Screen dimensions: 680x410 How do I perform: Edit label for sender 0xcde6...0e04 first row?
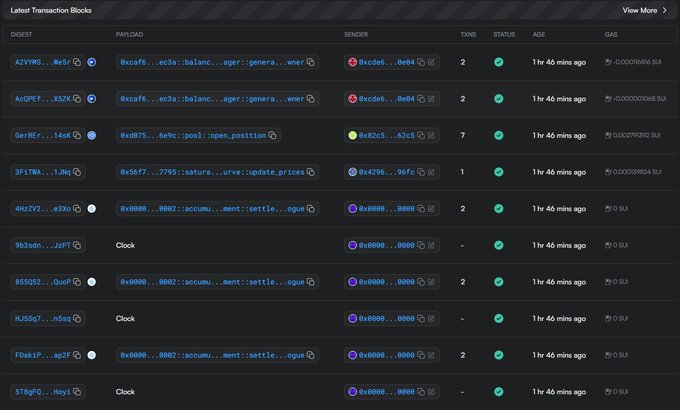point(431,62)
